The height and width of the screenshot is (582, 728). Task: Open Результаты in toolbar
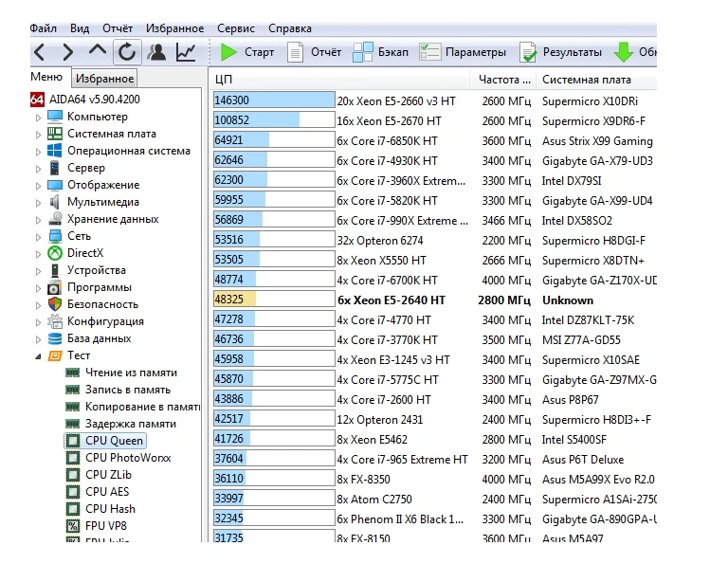[560, 52]
